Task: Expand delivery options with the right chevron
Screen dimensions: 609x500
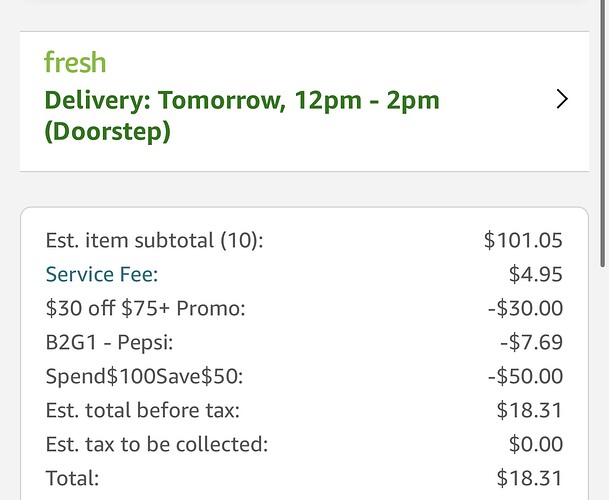Action: [562, 99]
